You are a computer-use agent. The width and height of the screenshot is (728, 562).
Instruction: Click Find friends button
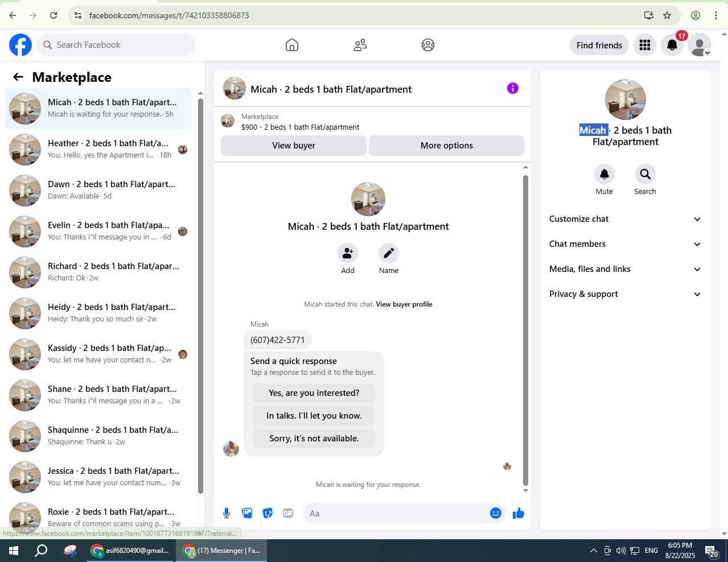click(599, 45)
